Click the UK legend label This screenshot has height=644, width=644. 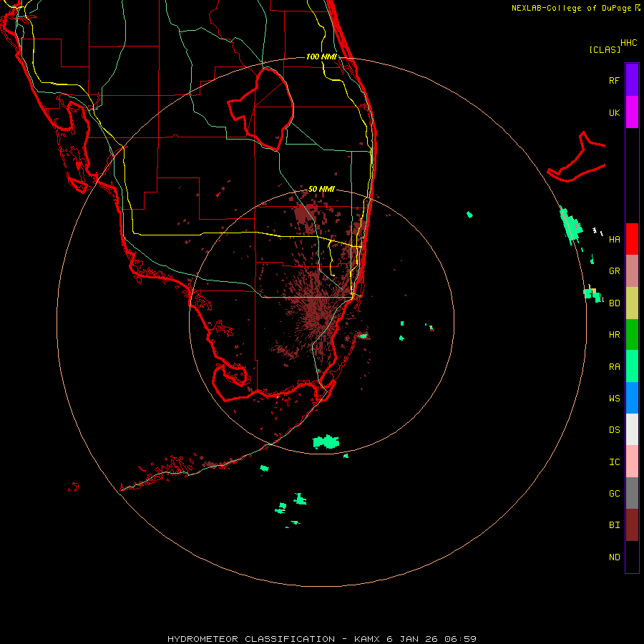614,112
